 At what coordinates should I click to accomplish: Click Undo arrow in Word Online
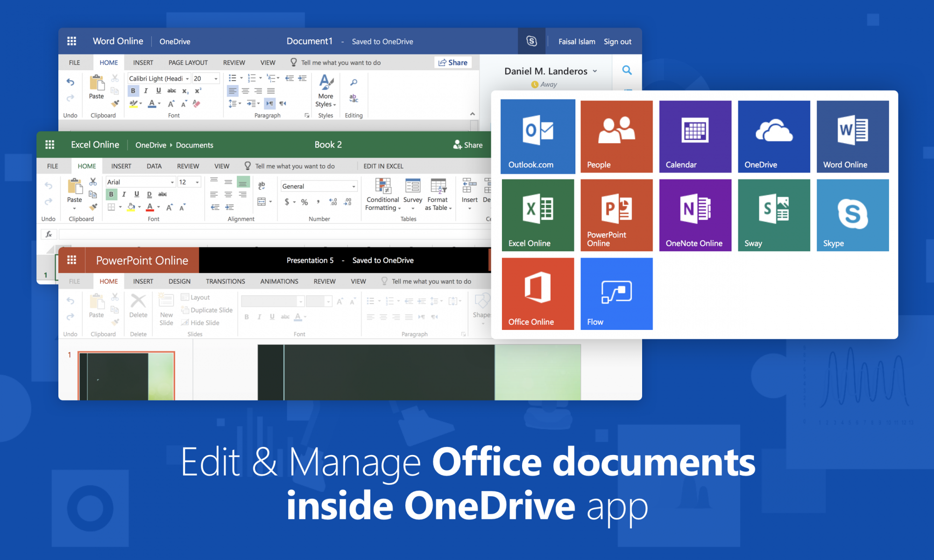point(70,82)
